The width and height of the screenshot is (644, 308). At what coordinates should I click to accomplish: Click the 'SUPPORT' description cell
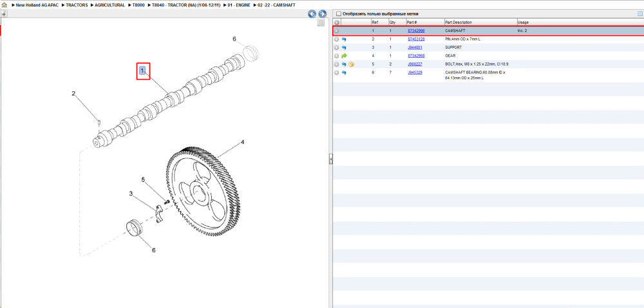[453, 48]
